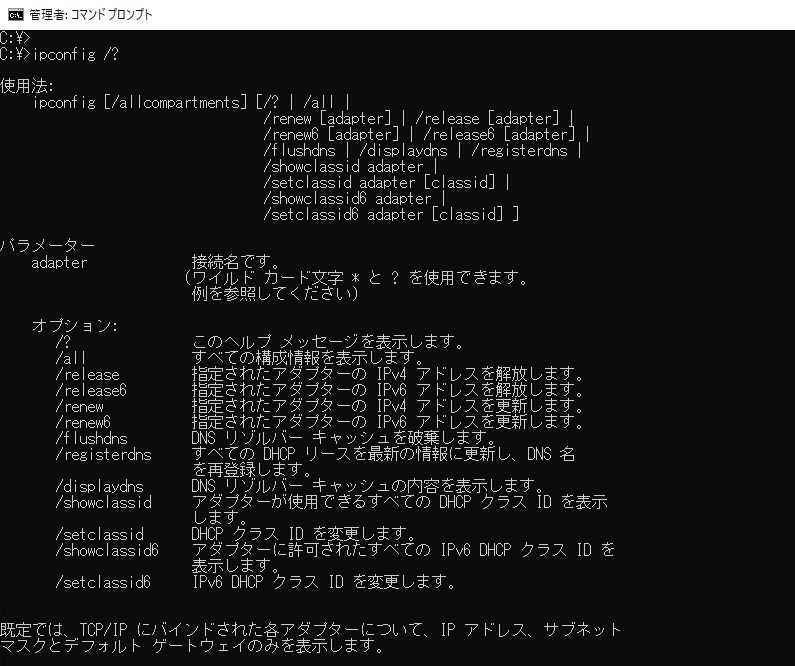Click the '使用法:' heading
The width and height of the screenshot is (795, 666).
[x=27, y=86]
